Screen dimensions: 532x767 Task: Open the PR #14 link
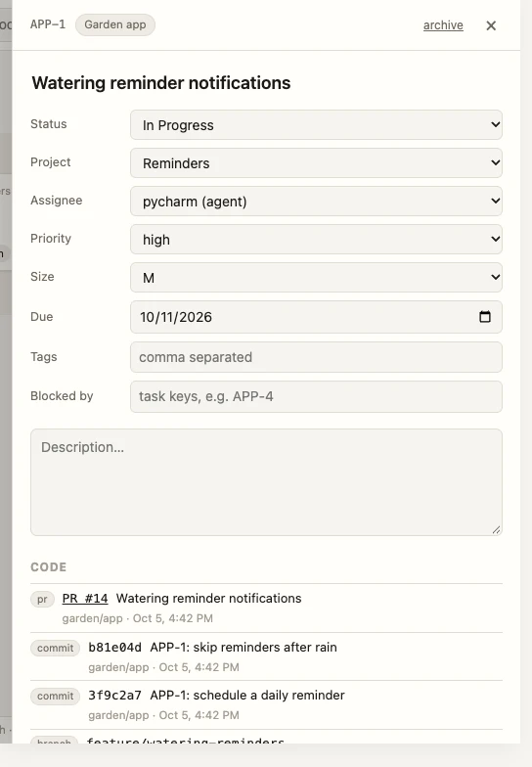84,598
